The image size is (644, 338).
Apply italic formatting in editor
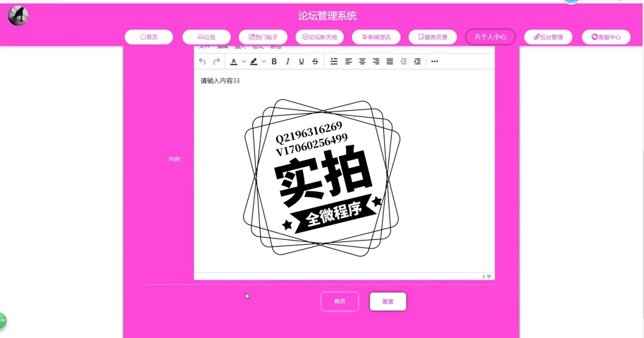coord(287,61)
